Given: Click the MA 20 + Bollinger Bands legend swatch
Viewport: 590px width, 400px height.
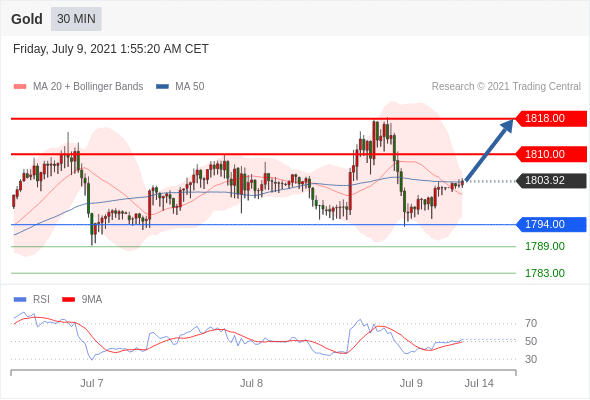Looking at the screenshot, I should pyautogui.click(x=20, y=87).
